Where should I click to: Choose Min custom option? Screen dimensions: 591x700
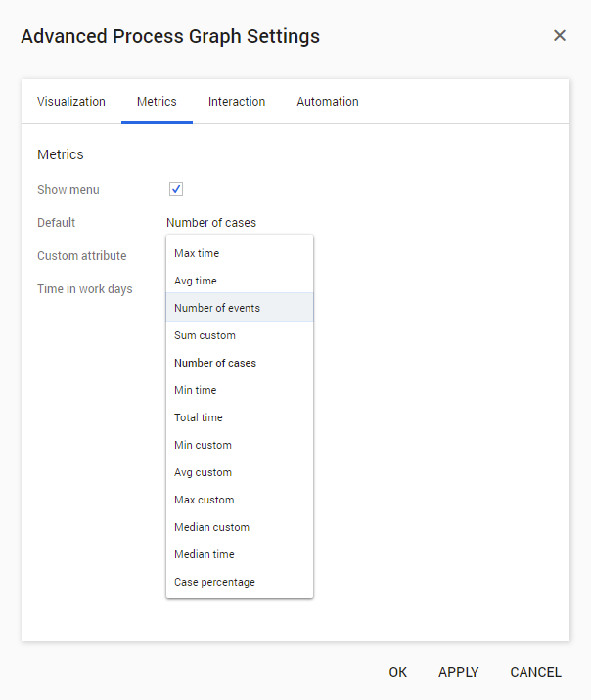tap(203, 445)
